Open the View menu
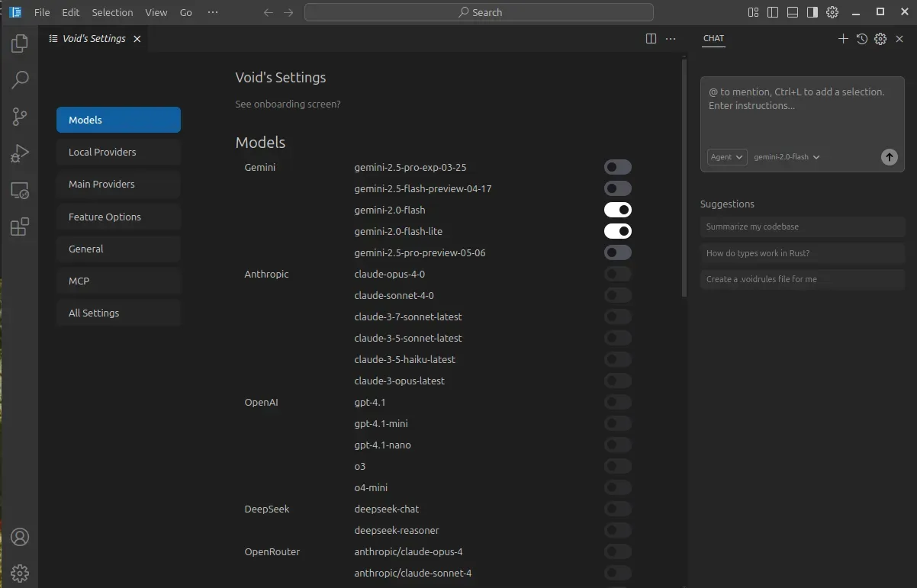The width and height of the screenshot is (917, 588). [x=156, y=12]
